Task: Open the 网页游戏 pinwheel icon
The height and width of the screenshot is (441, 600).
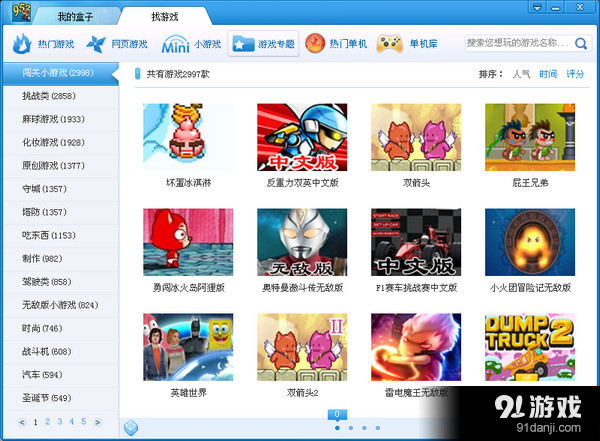Action: pyautogui.click(x=96, y=44)
